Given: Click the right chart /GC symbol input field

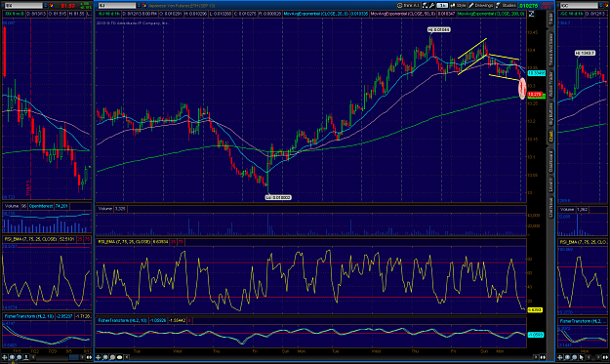Looking at the screenshot, I should coord(579,6).
